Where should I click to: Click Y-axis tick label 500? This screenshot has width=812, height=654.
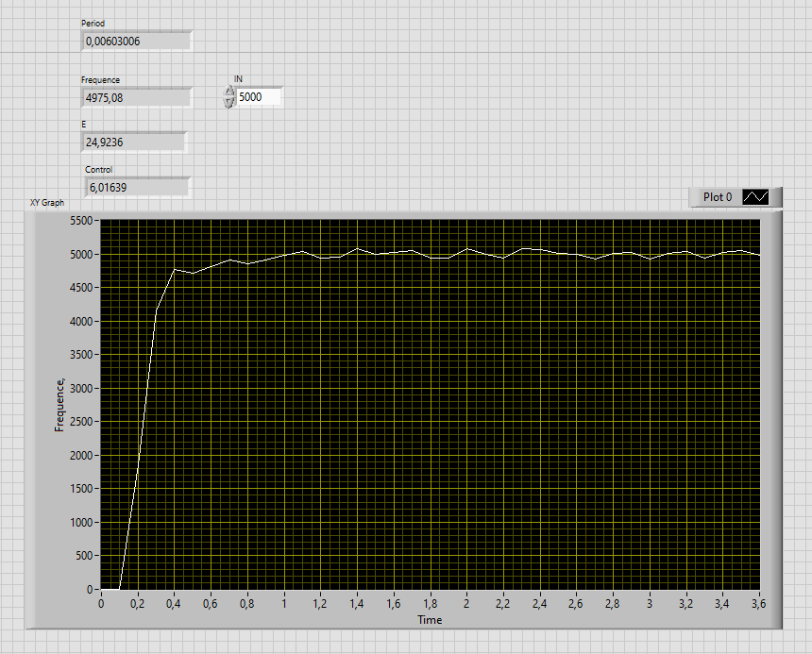coord(84,556)
